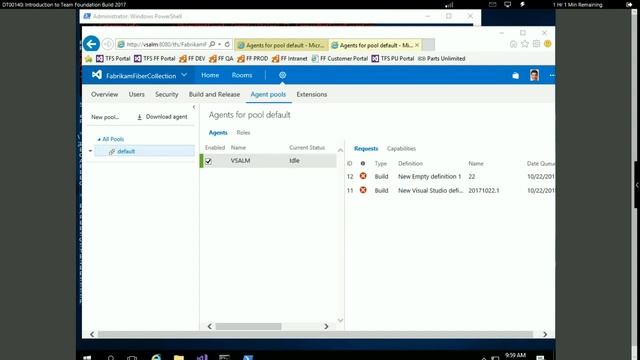Open the Rooms hub
The image size is (640, 360).
[242, 75]
